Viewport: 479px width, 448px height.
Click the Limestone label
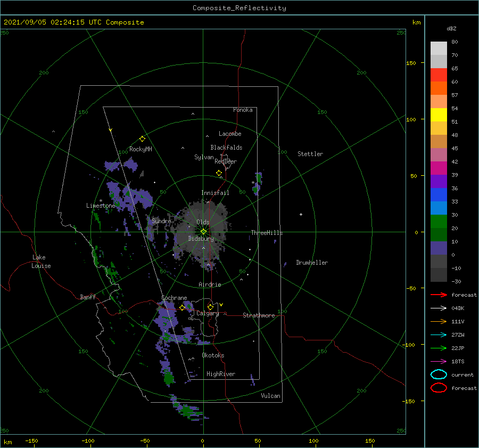pyautogui.click(x=101, y=206)
